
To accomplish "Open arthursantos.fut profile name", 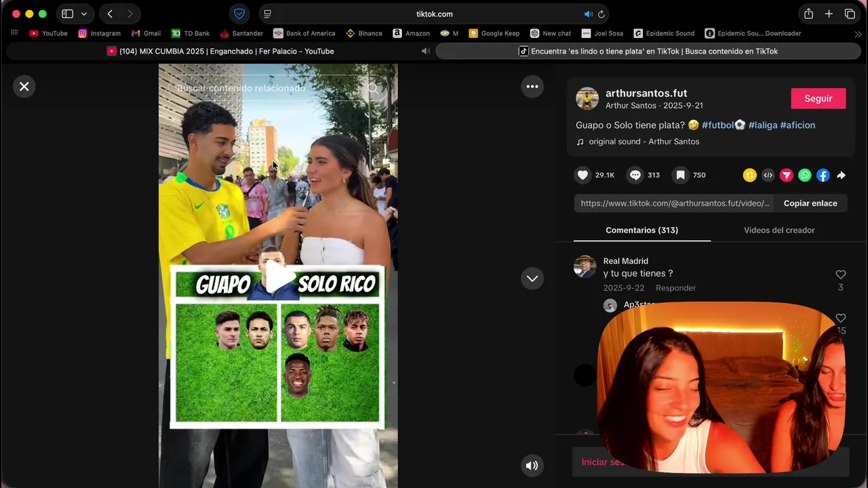I will tap(646, 93).
